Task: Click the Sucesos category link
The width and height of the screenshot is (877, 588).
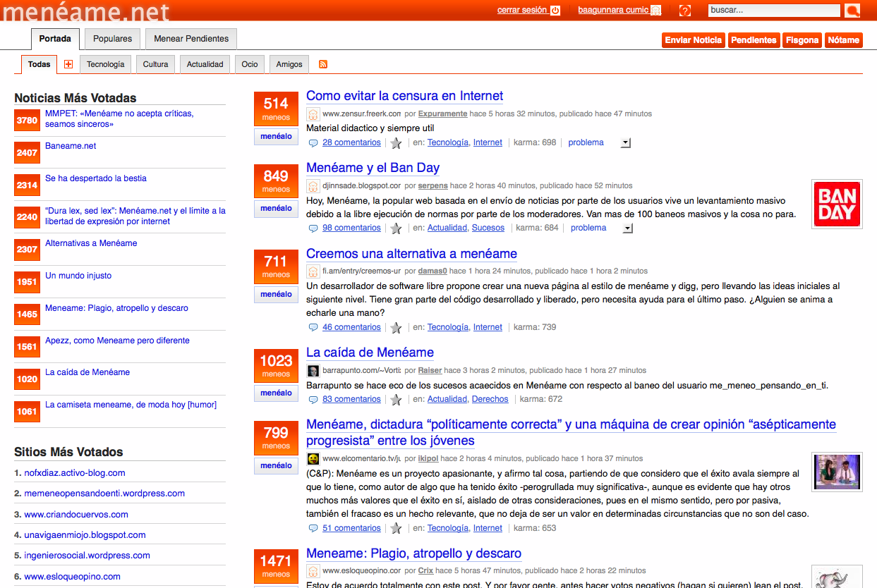Action: point(488,228)
